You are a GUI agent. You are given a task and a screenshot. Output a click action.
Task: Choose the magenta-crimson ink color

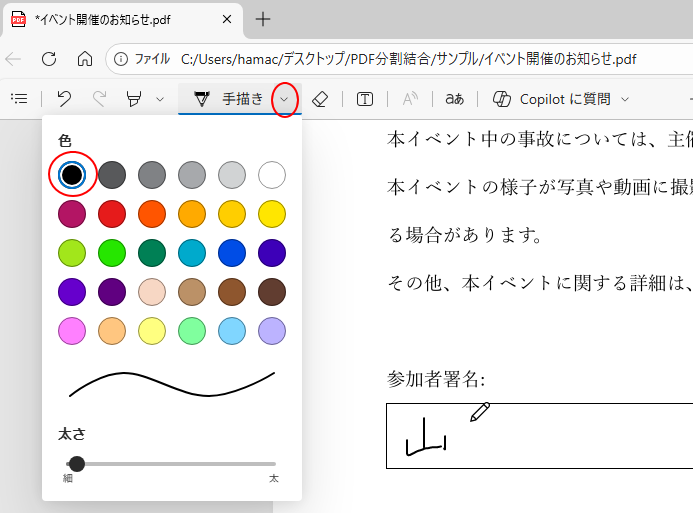[72, 214]
